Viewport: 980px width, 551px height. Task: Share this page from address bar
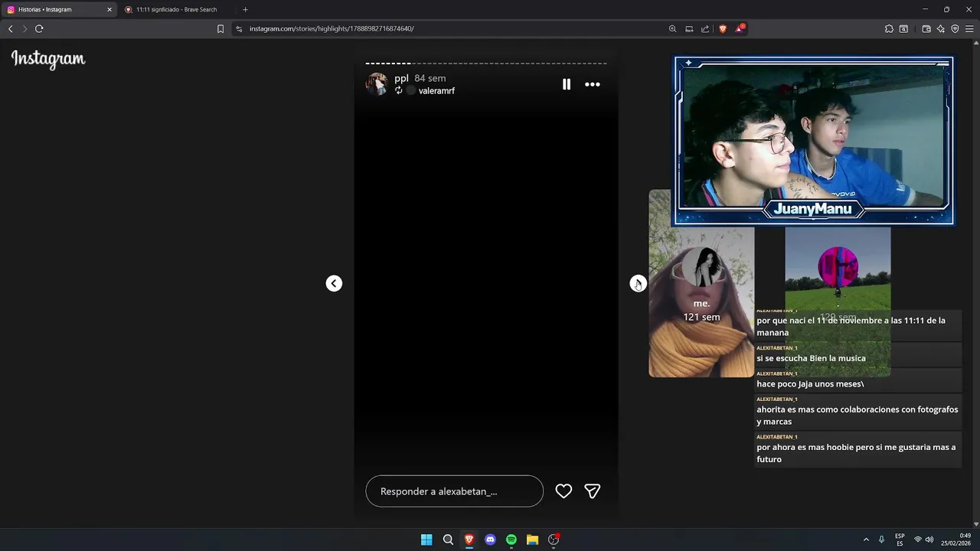tap(705, 29)
